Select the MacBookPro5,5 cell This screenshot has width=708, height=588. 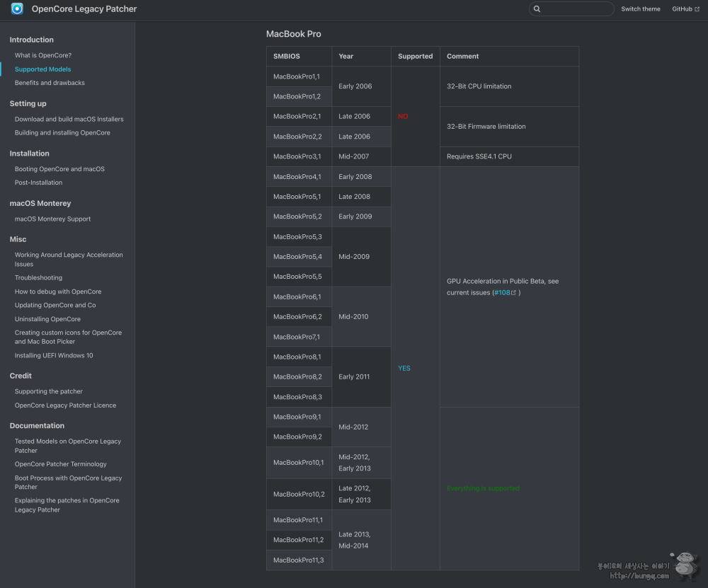point(299,277)
